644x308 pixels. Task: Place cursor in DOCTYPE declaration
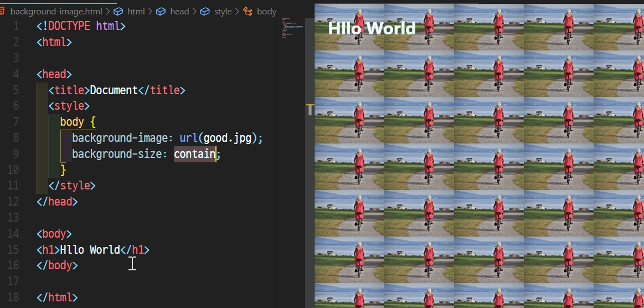[x=81, y=26]
